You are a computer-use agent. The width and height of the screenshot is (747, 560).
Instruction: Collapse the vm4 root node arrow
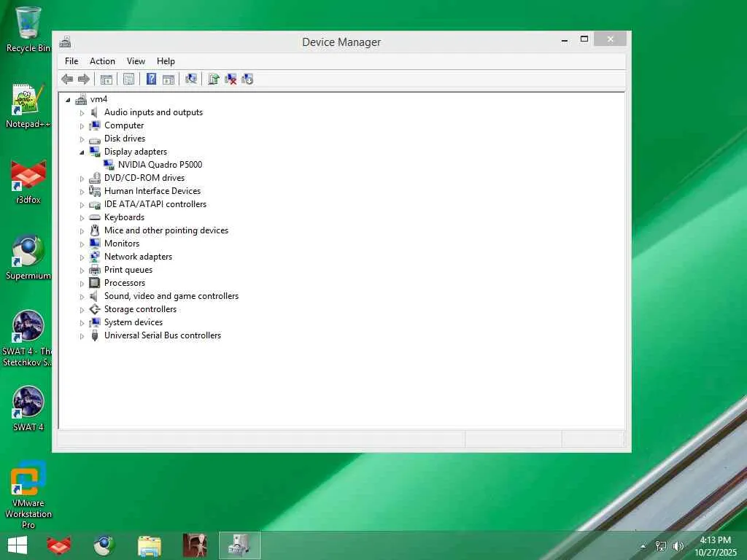pos(68,99)
